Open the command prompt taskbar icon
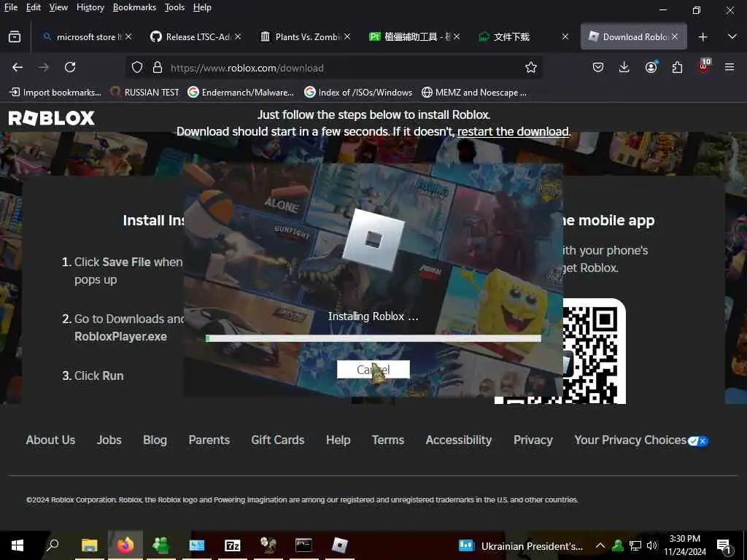 coord(303,545)
